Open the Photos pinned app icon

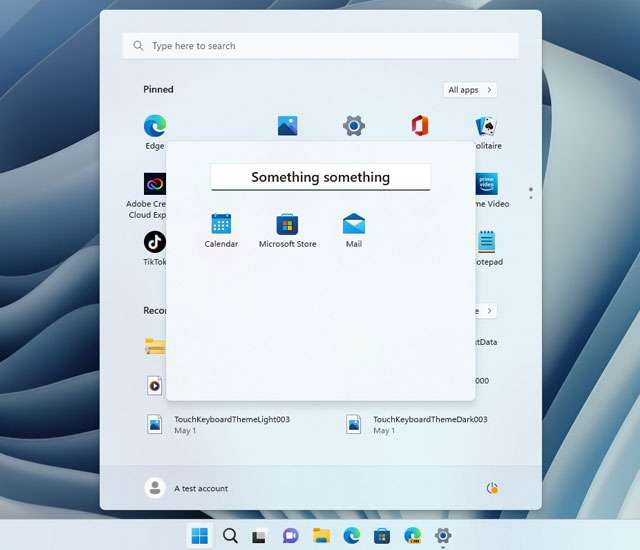(287, 126)
